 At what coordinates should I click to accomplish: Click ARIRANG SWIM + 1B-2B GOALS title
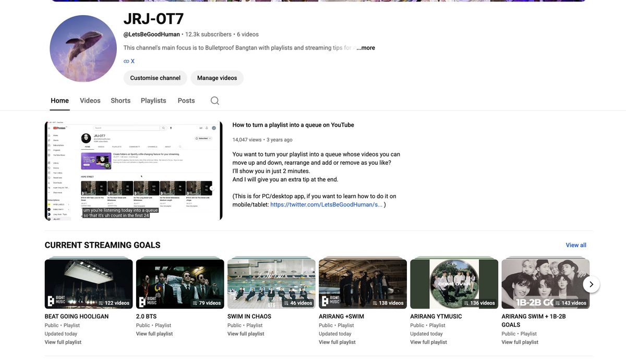[534, 321]
